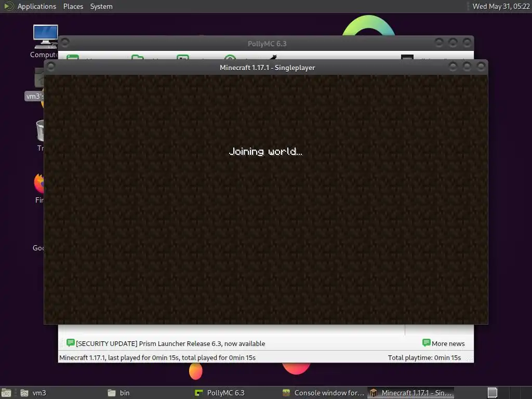The image size is (532, 399).
Task: Minimize the Minecraft 1.17.1 window
Action: pos(453,66)
